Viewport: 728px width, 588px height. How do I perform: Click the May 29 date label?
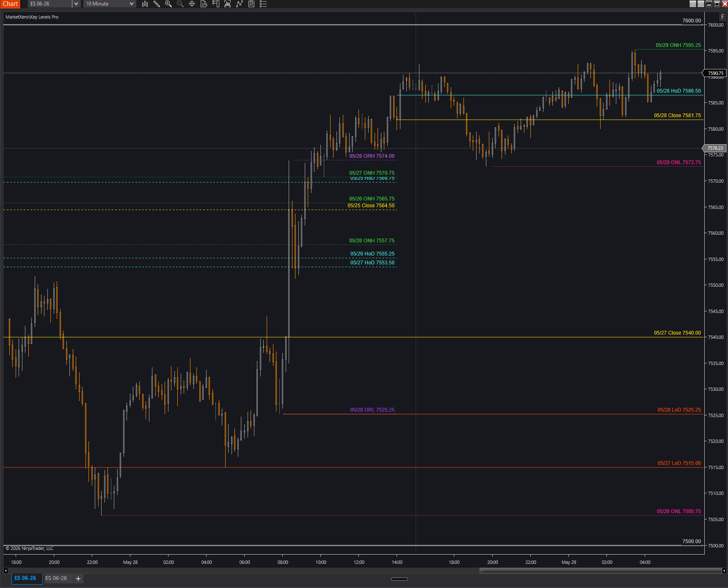click(568, 562)
